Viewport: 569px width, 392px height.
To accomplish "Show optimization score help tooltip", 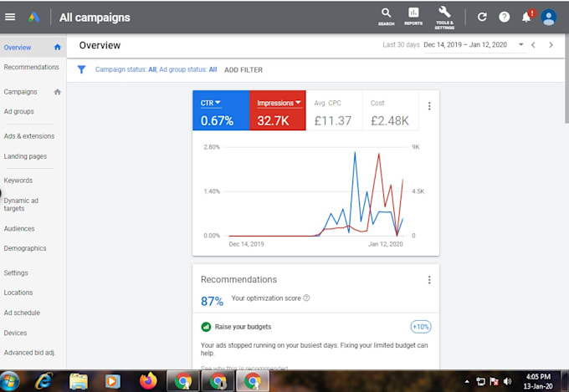I will coord(306,298).
